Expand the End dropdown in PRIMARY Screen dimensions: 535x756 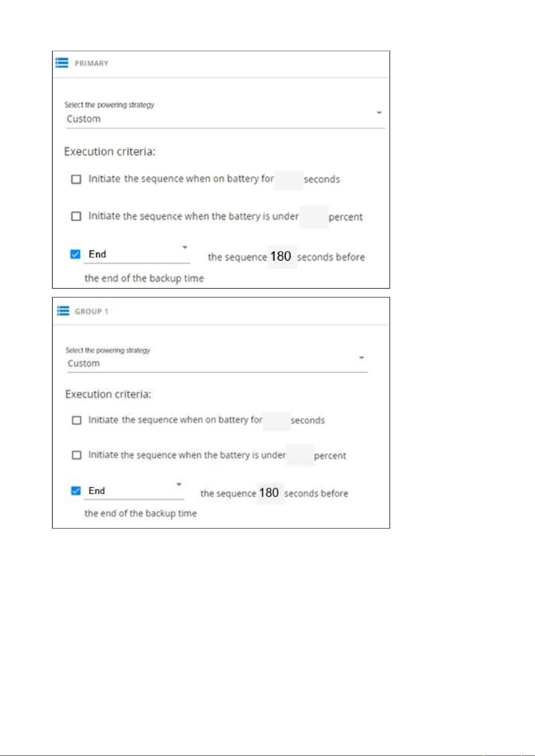tap(137, 254)
